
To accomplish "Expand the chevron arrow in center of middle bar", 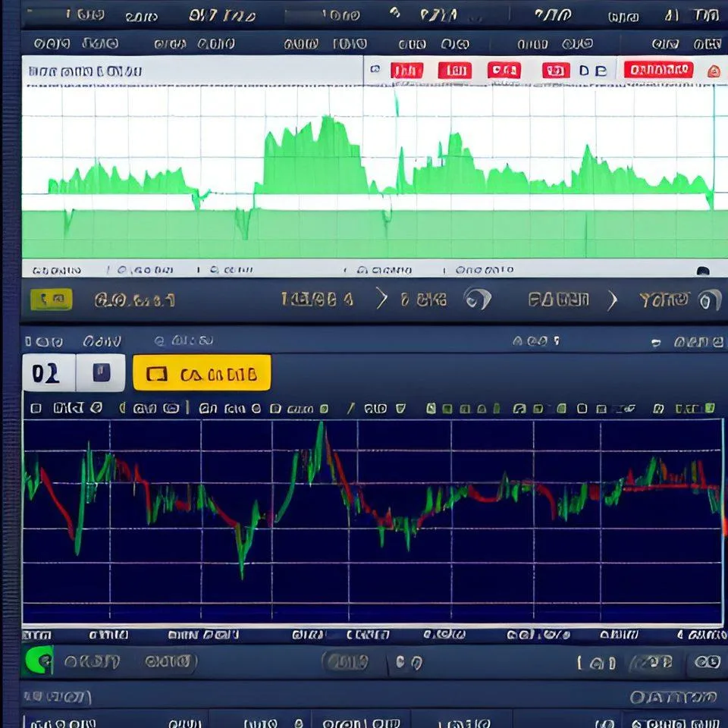I will 381,300.
